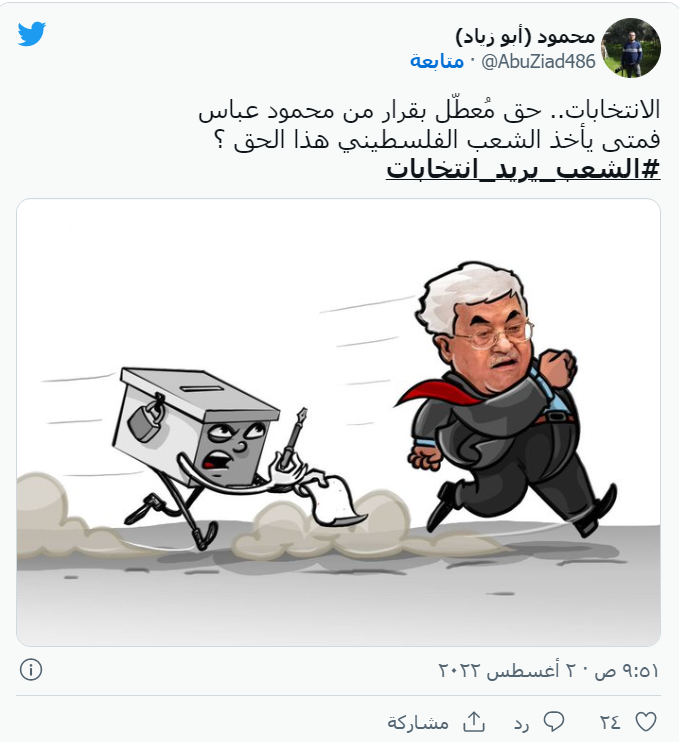
Task: Open the user's profile picture
Action: [631, 48]
